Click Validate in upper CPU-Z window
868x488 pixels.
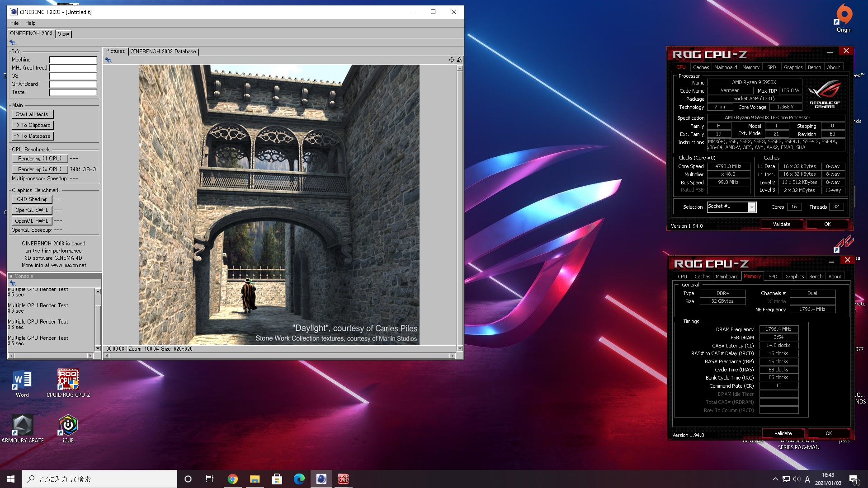(x=782, y=224)
